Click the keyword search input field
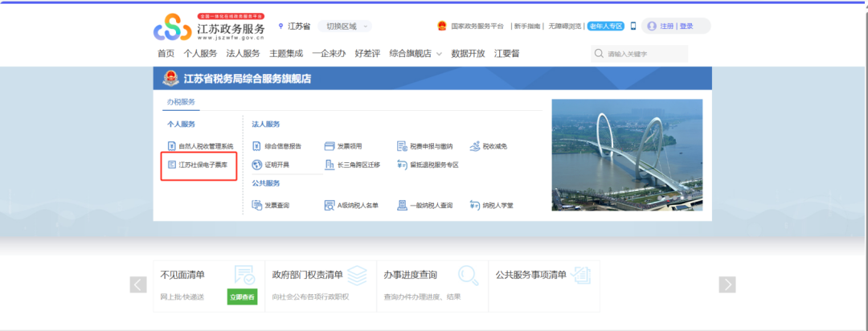 point(643,54)
